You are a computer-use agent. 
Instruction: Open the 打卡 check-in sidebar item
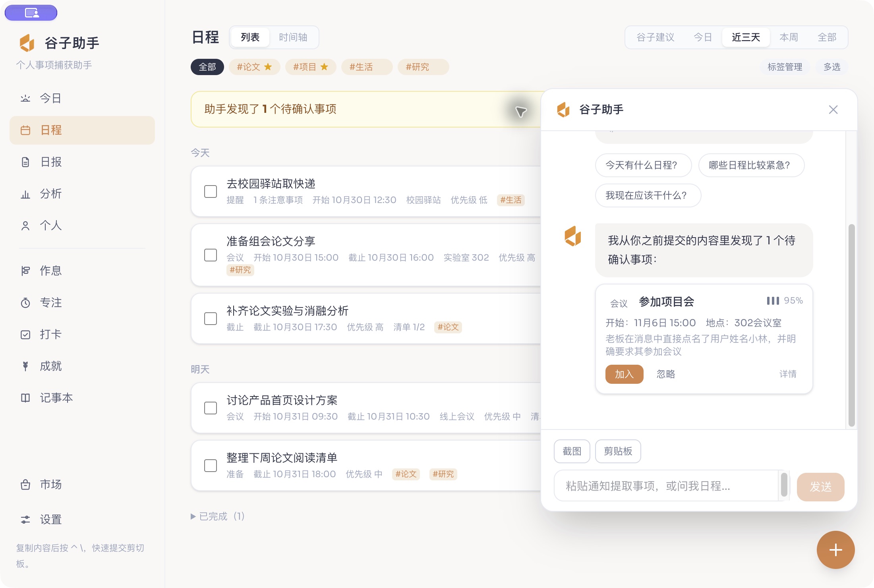[x=82, y=334]
